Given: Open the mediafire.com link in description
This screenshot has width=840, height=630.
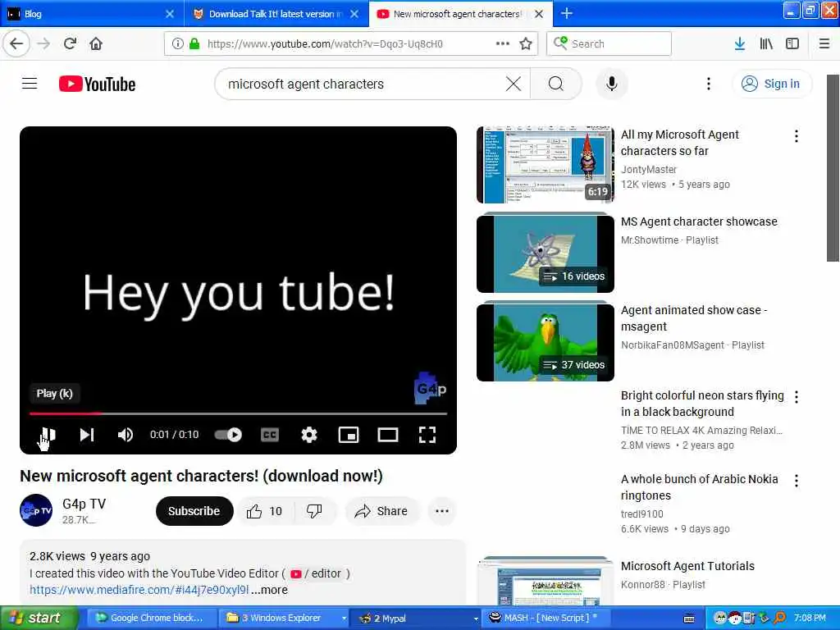Looking at the screenshot, I should click(x=139, y=590).
